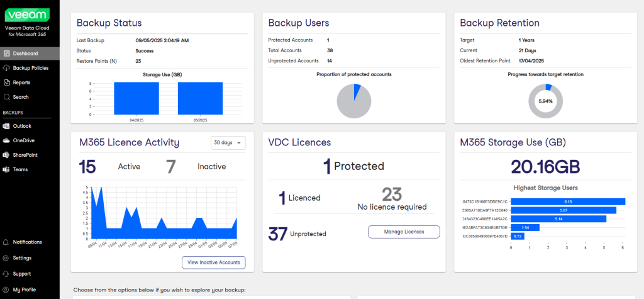This screenshot has width=644, height=299.
Task: Open SharePoint backups label
Action: click(x=25, y=155)
